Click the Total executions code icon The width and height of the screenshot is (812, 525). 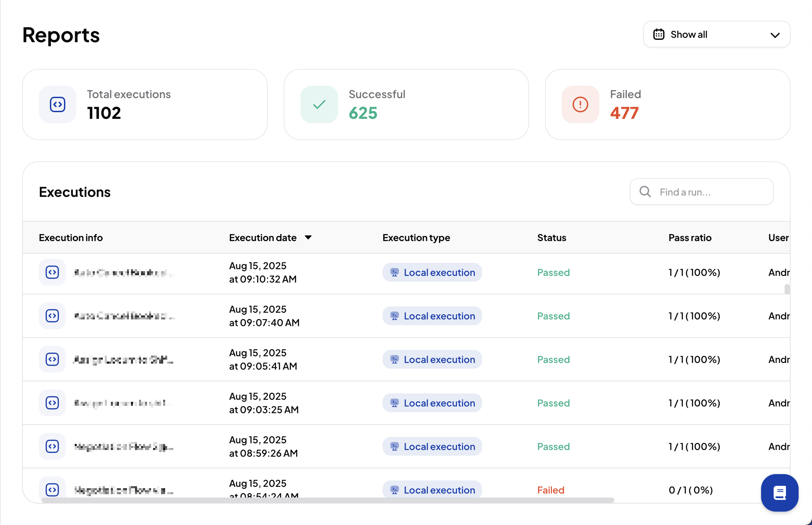click(x=57, y=104)
